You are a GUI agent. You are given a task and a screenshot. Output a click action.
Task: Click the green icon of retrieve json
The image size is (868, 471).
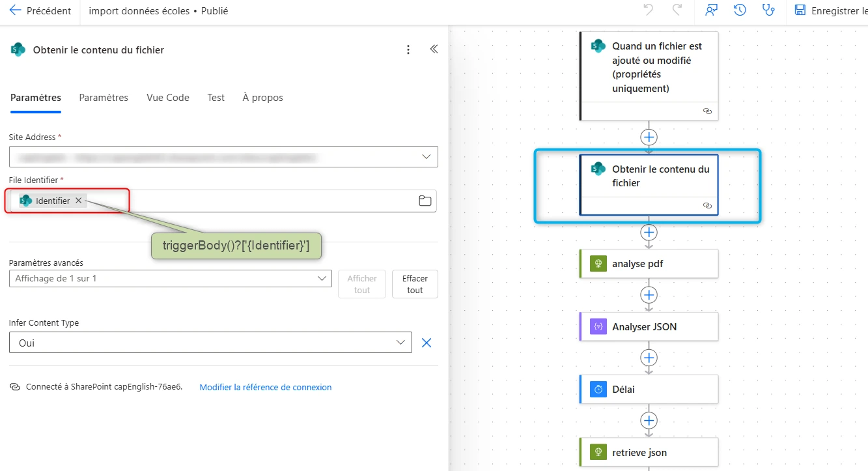598,452
